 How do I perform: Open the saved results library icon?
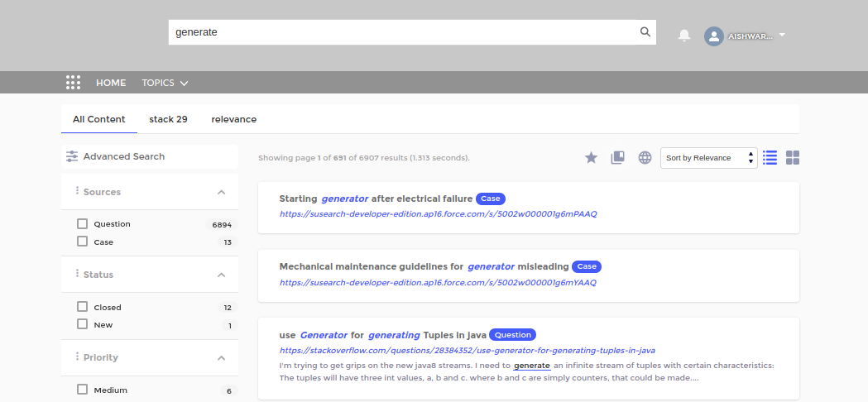[617, 157]
